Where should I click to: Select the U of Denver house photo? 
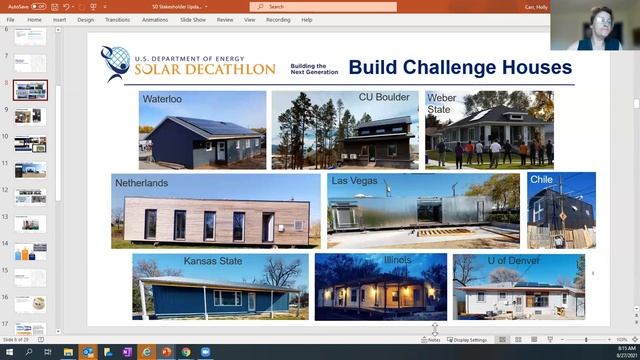519,287
